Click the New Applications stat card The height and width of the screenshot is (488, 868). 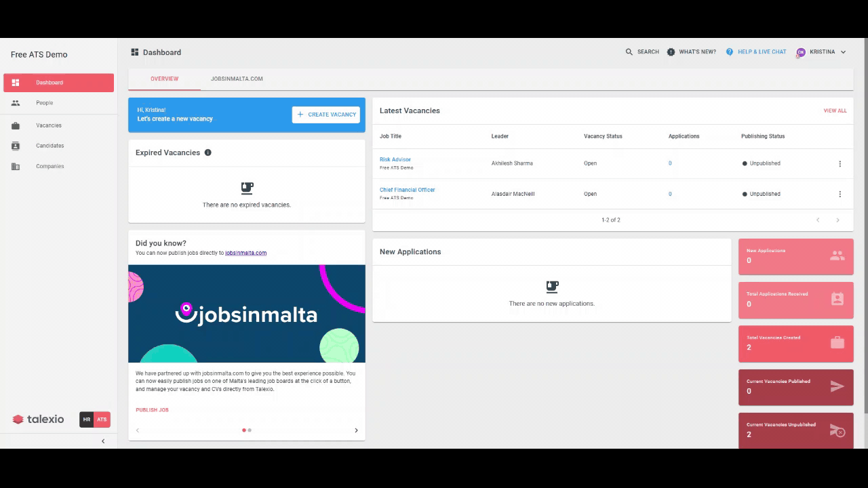pos(796,256)
